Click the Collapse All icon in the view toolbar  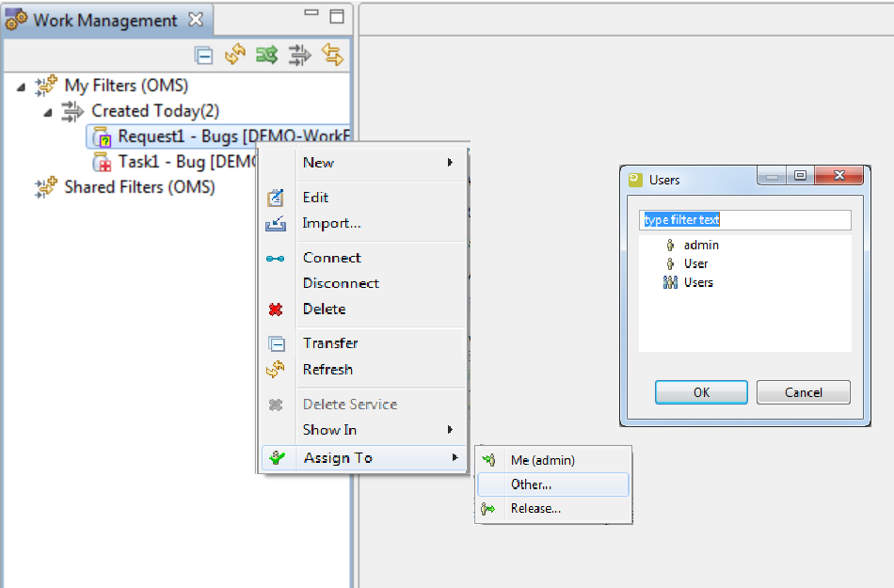pyautogui.click(x=203, y=56)
